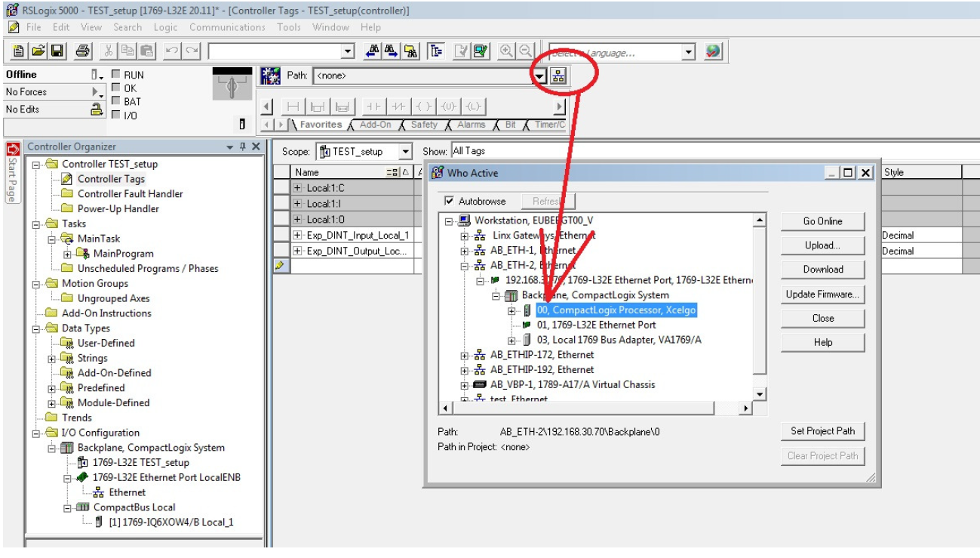The image size is (980, 558).
Task: Open Who Active network browse icon
Action: 558,76
